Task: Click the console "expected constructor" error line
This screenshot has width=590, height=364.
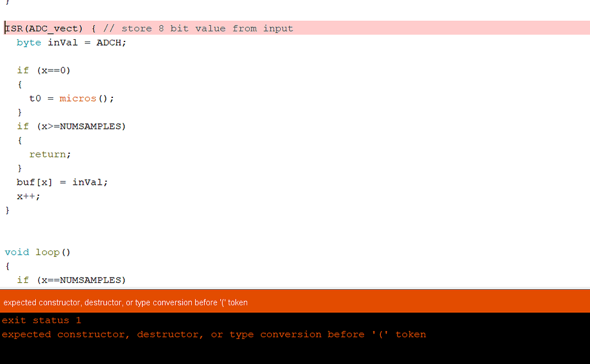Action: [214, 334]
